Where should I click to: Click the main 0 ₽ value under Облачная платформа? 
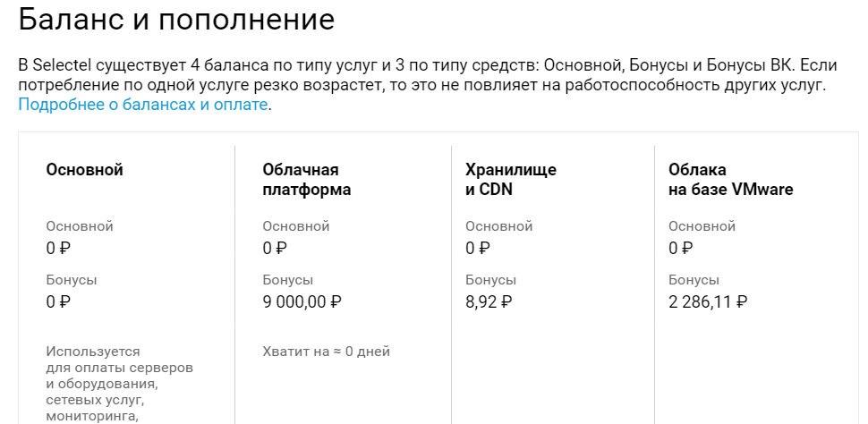click(x=275, y=248)
